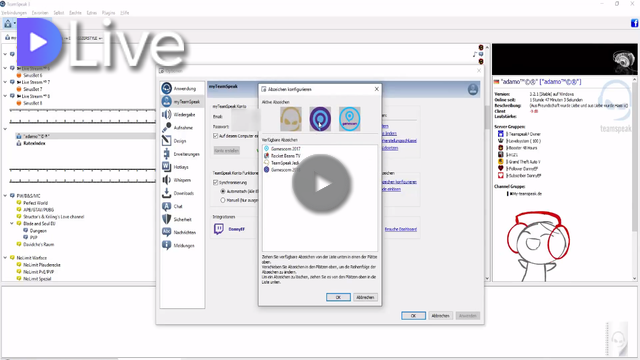The image size is (640, 360).
Task: Open the Favoriten menu
Action: 40,13
